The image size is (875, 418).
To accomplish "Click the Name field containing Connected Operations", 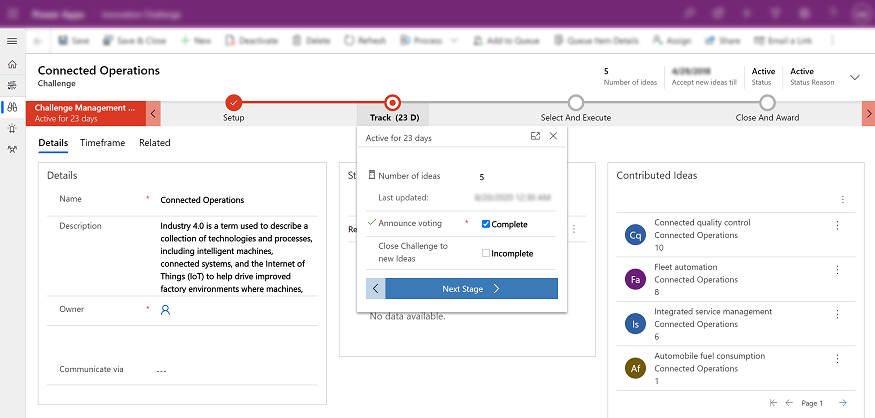I will [230, 200].
